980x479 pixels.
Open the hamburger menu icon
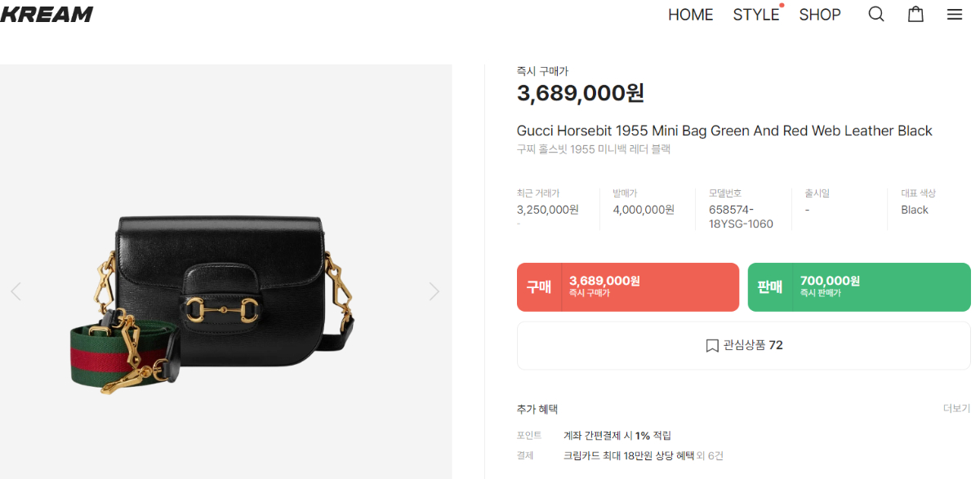tap(955, 15)
